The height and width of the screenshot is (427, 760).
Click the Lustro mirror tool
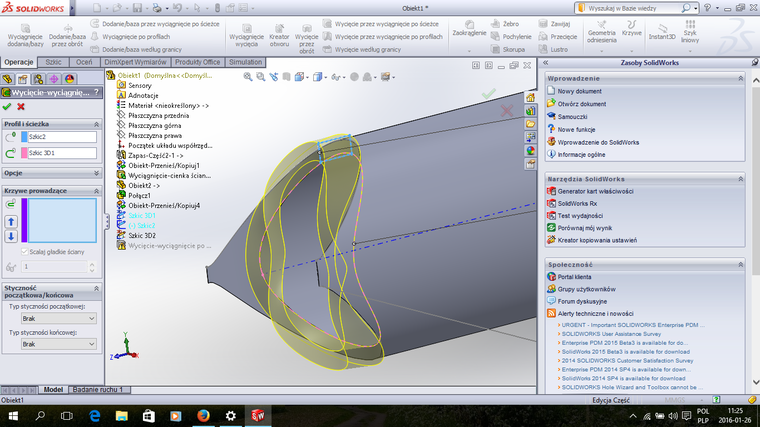[553, 49]
